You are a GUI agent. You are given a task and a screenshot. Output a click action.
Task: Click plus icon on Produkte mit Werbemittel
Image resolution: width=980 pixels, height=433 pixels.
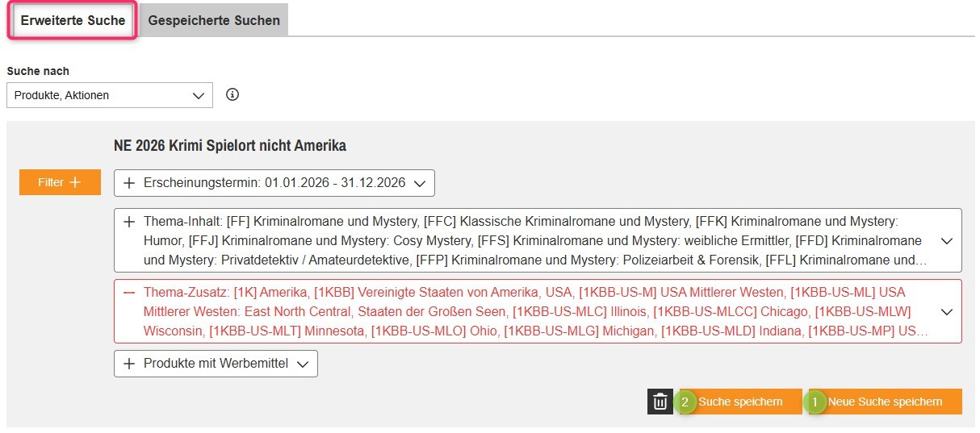129,364
